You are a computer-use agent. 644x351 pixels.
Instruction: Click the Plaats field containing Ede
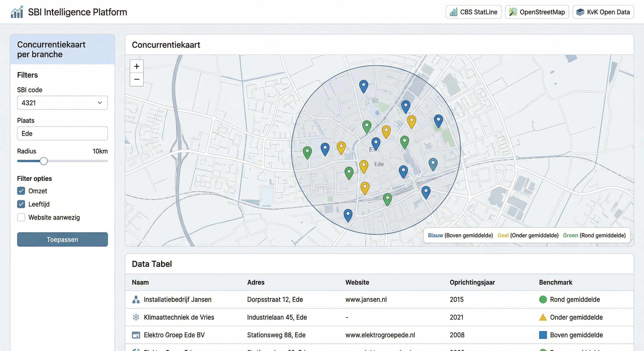[x=62, y=133]
